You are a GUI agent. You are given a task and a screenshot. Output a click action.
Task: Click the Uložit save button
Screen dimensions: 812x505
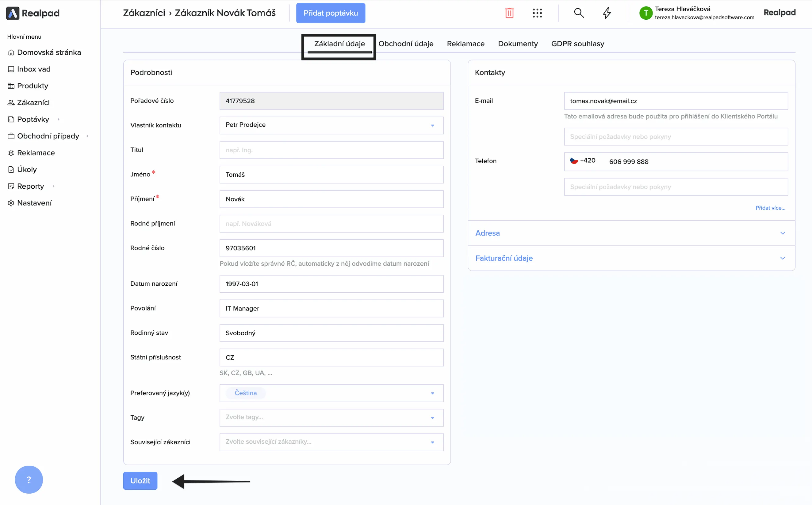pyautogui.click(x=140, y=481)
